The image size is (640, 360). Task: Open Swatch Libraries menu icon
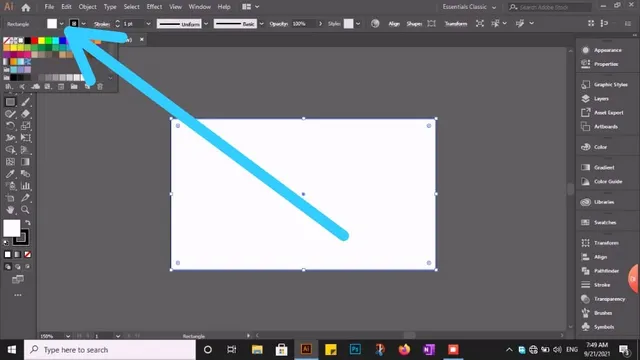9,87
